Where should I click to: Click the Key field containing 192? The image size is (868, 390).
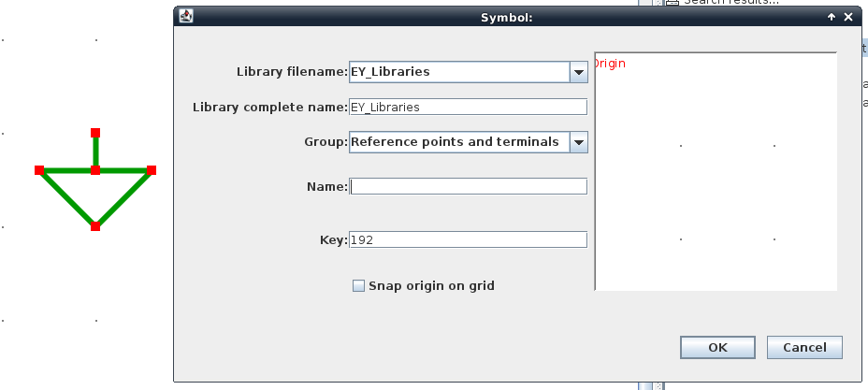468,240
